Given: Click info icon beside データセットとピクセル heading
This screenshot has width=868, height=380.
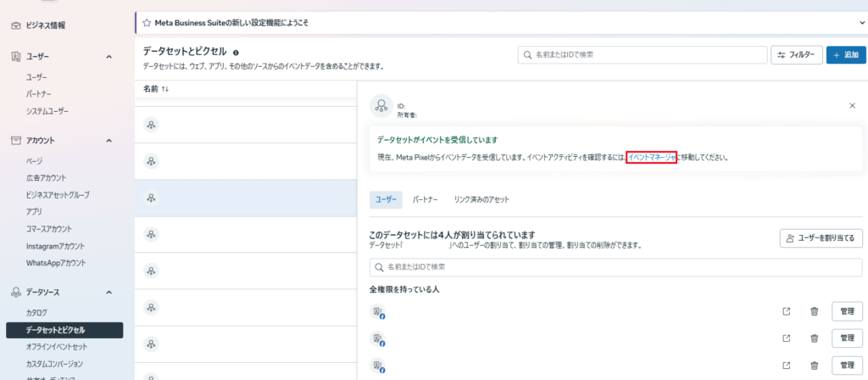Looking at the screenshot, I should (236, 52).
